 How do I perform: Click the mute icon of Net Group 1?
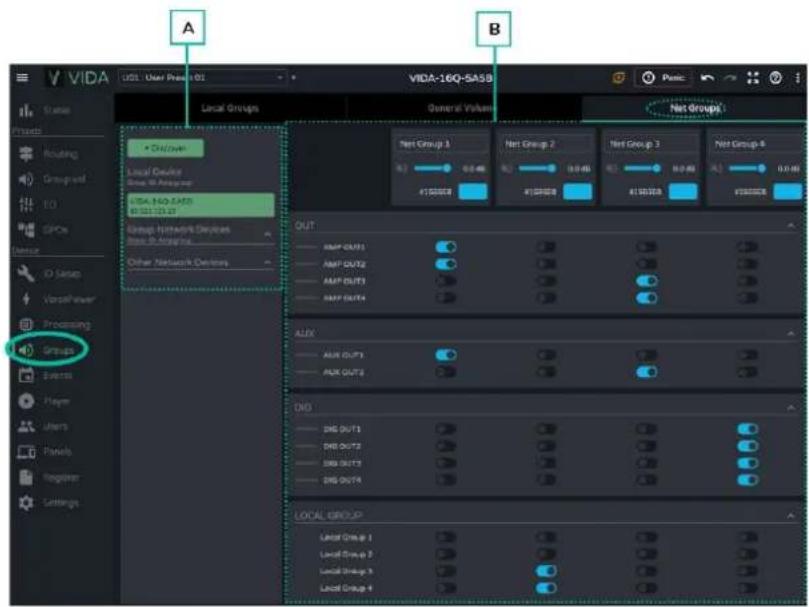(x=402, y=168)
